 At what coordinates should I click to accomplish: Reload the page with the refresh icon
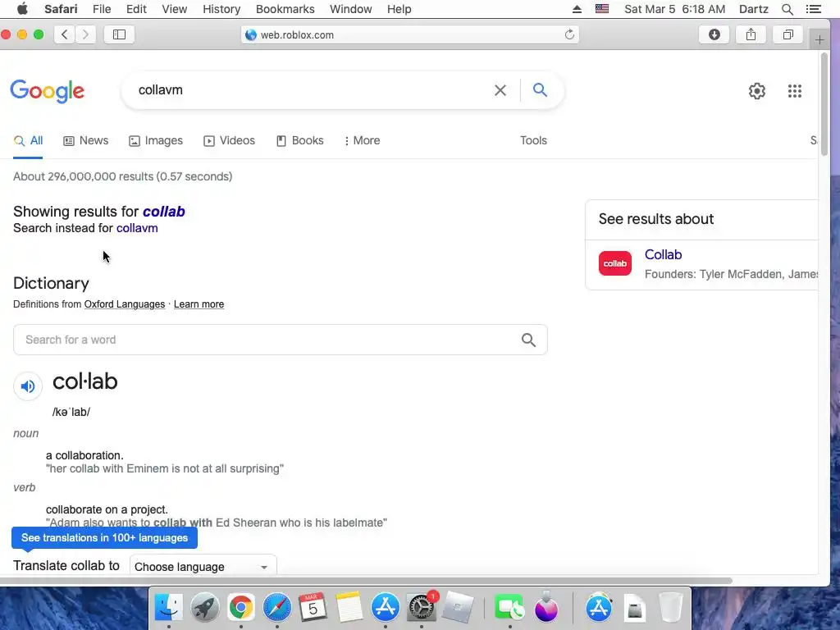569,34
